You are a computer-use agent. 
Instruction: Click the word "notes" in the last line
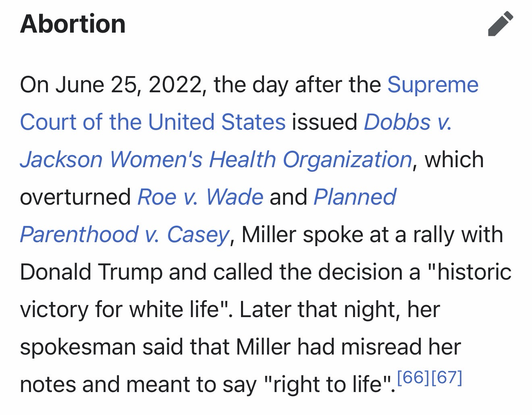point(48,384)
